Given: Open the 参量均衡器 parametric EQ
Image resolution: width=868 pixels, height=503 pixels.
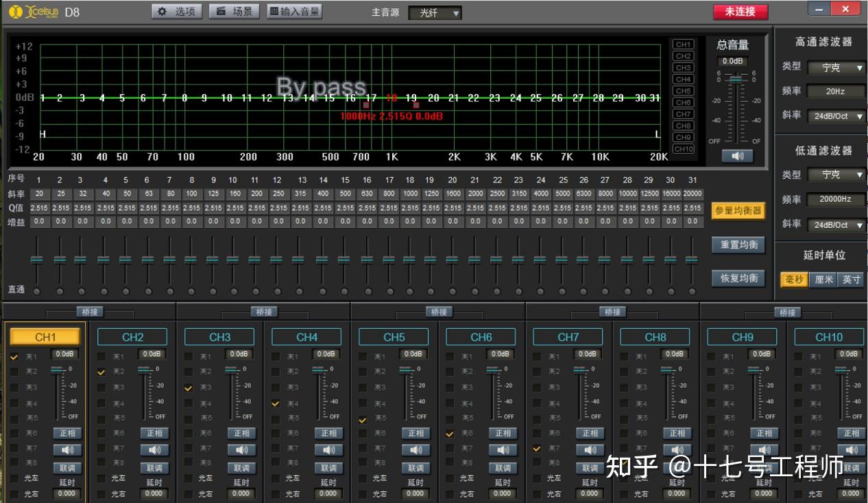Looking at the screenshot, I should (738, 211).
